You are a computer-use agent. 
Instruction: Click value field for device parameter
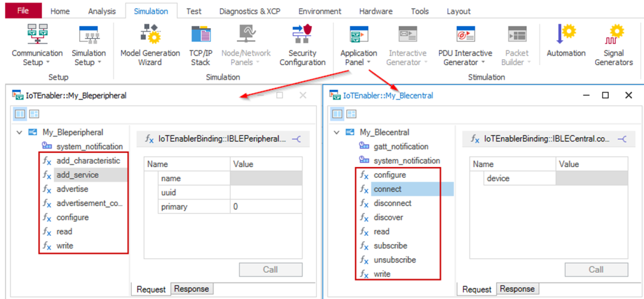click(592, 178)
